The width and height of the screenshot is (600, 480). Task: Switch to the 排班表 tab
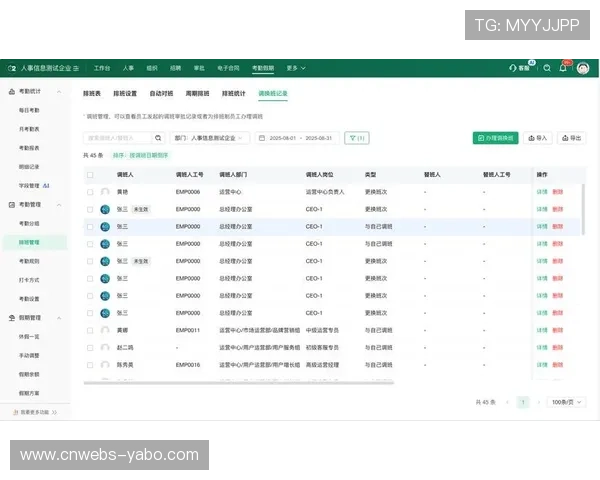[92, 93]
